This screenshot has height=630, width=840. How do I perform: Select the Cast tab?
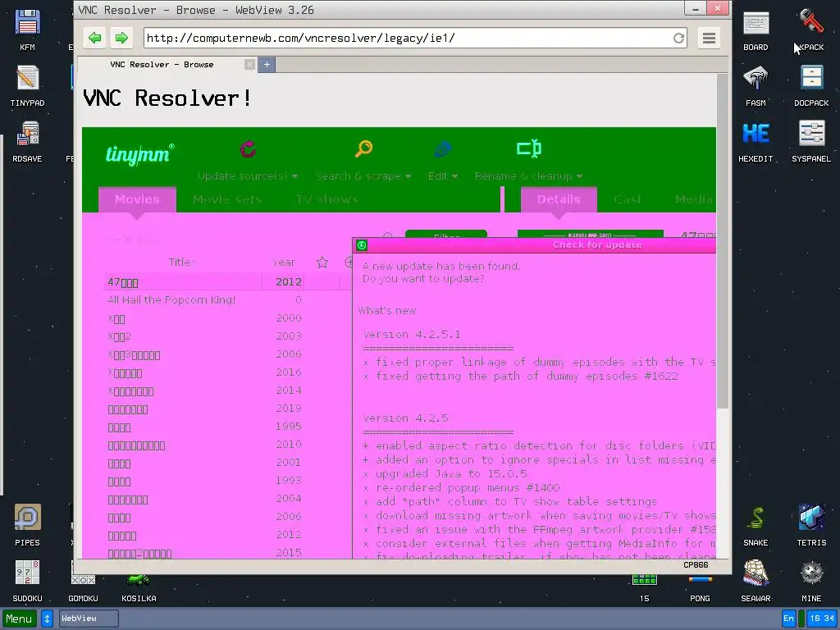coord(628,199)
